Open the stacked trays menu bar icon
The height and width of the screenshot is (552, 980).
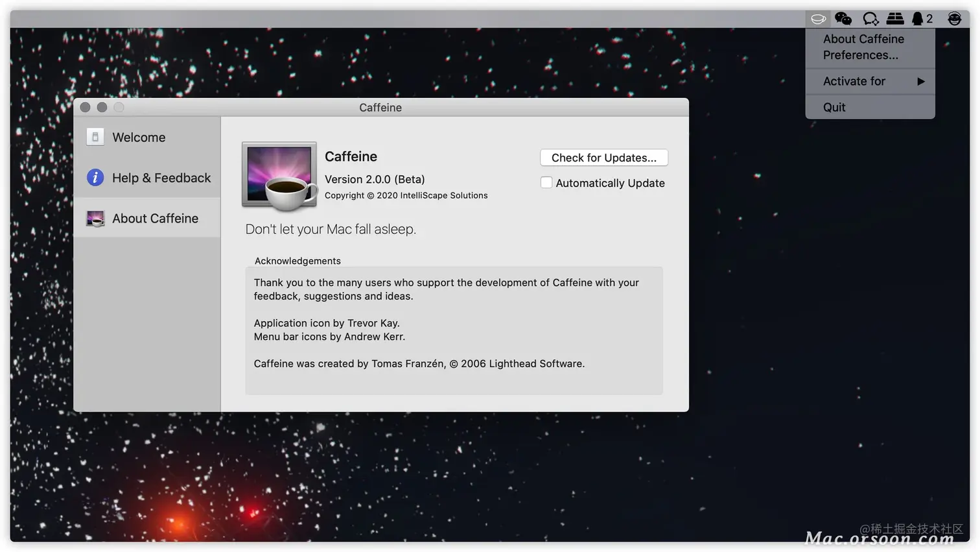point(895,19)
